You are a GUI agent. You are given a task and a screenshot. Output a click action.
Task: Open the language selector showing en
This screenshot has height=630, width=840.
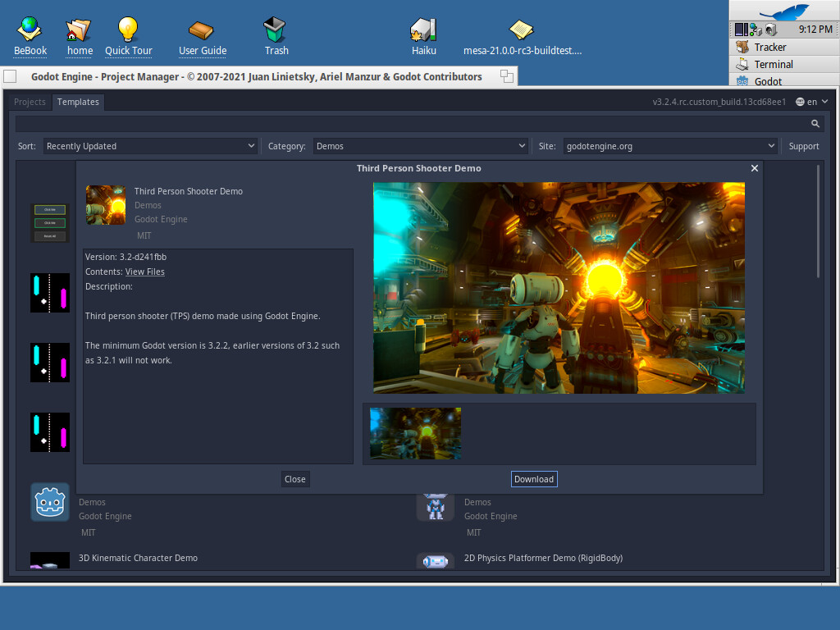coord(811,102)
